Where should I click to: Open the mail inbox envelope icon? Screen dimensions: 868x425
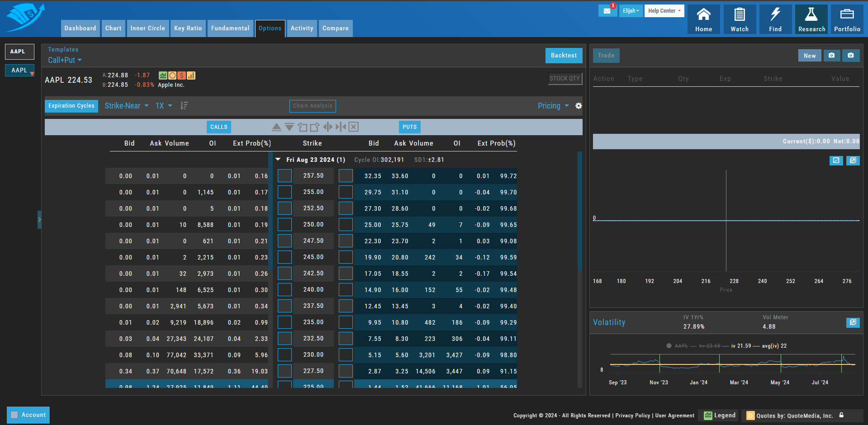[x=607, y=11]
